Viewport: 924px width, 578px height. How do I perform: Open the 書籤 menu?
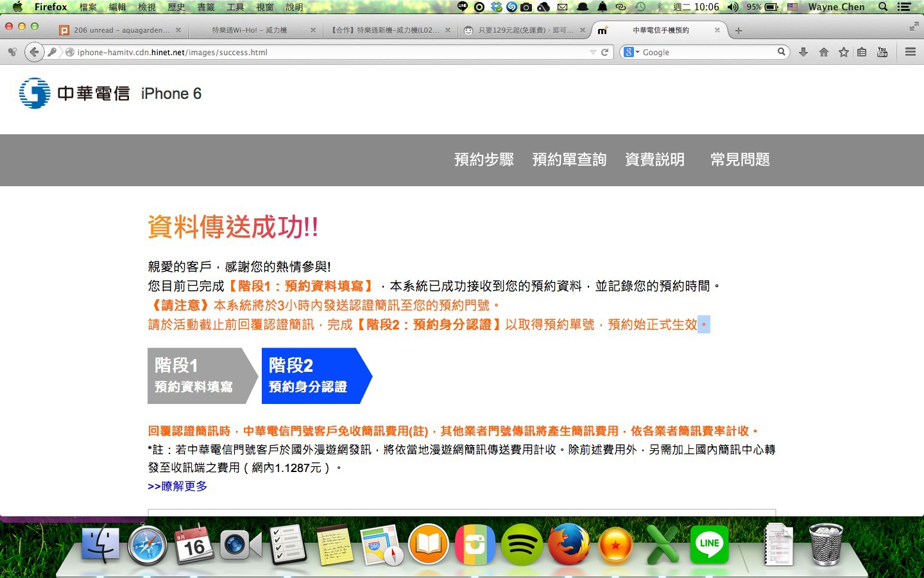tap(206, 7)
